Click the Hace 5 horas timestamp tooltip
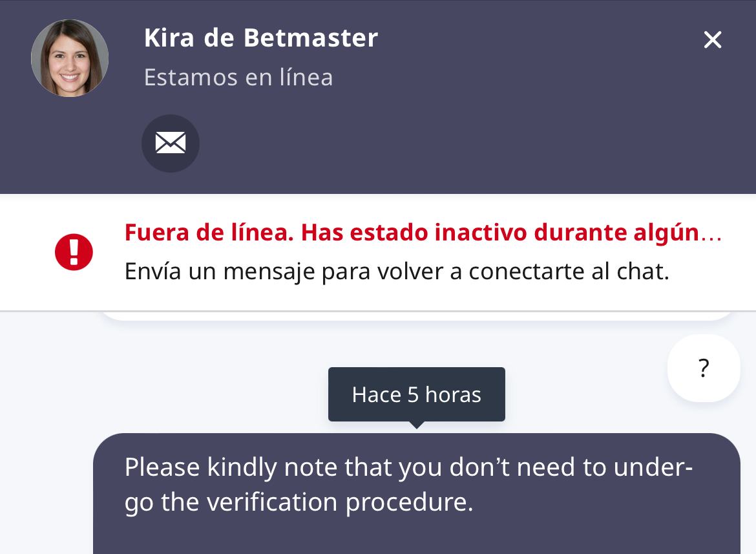Viewport: 756px width, 554px height. [x=416, y=394]
